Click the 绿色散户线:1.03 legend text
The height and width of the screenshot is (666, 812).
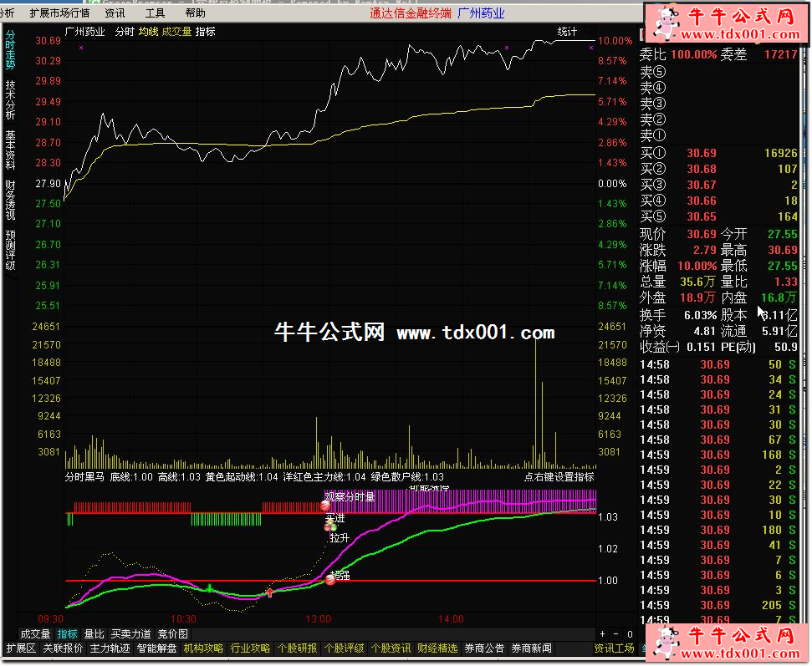tap(407, 477)
